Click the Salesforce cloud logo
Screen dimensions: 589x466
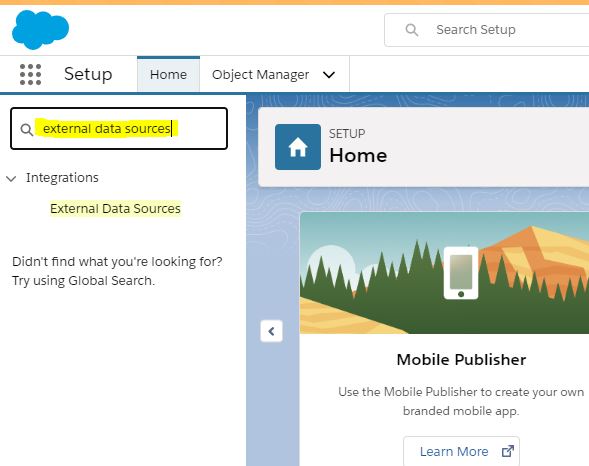point(41,30)
